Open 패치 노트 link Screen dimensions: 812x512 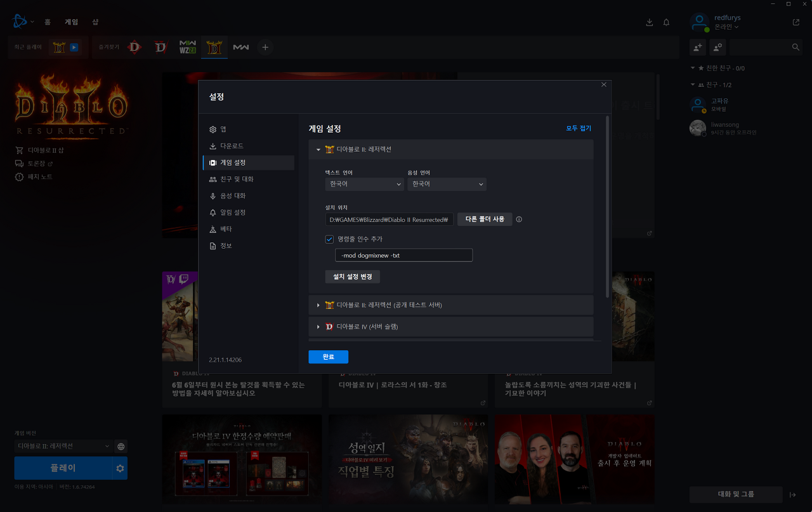coord(34,176)
